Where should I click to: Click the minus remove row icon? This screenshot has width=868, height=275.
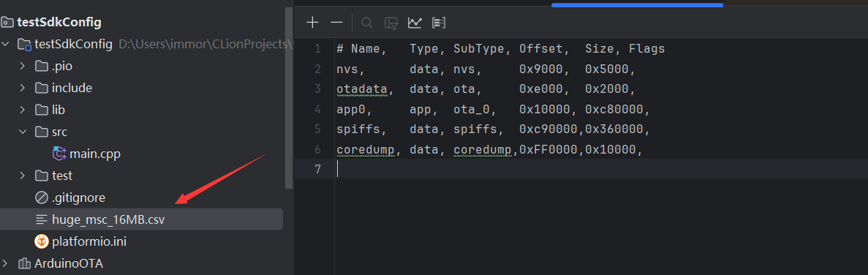tap(336, 23)
